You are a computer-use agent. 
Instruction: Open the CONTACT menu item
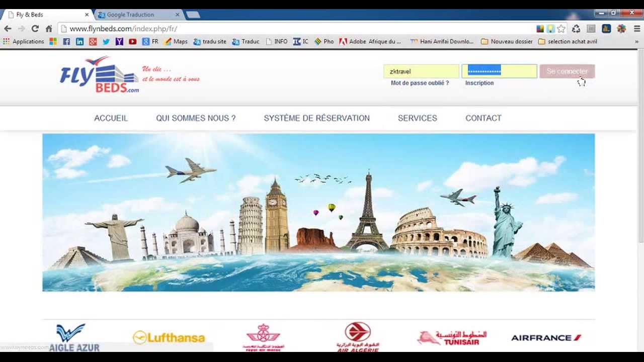[483, 118]
